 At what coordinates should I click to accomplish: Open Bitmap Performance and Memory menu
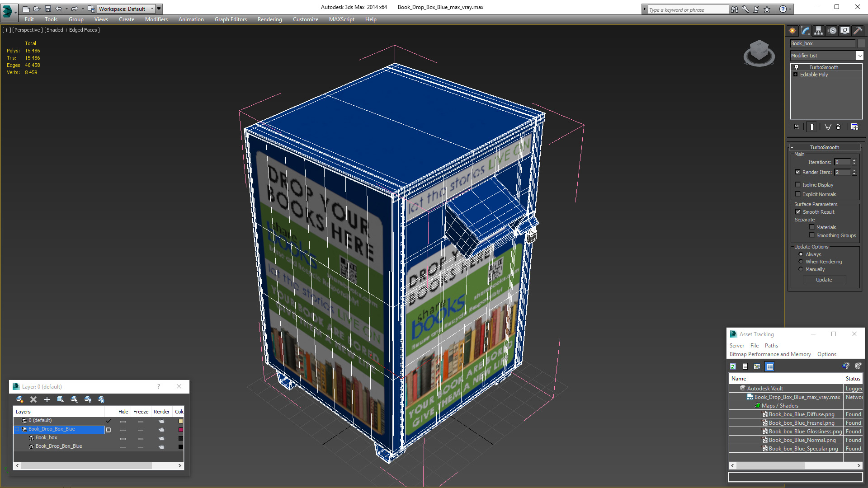click(x=770, y=354)
